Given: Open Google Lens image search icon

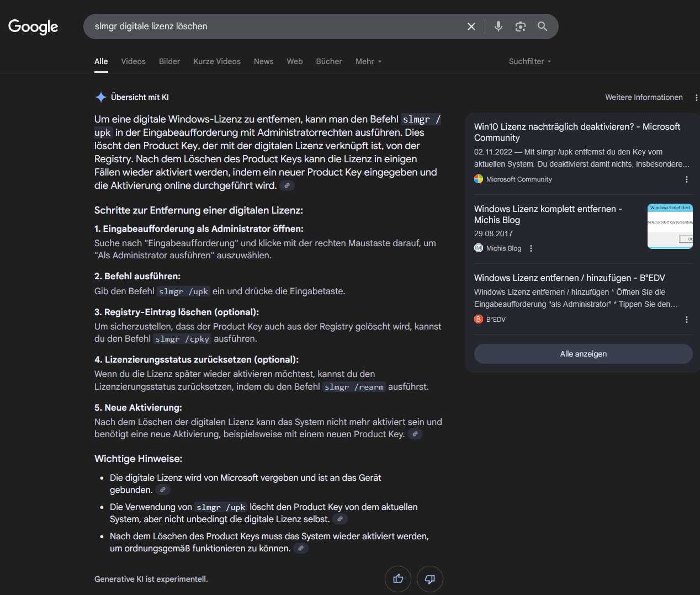Looking at the screenshot, I should coord(521,26).
